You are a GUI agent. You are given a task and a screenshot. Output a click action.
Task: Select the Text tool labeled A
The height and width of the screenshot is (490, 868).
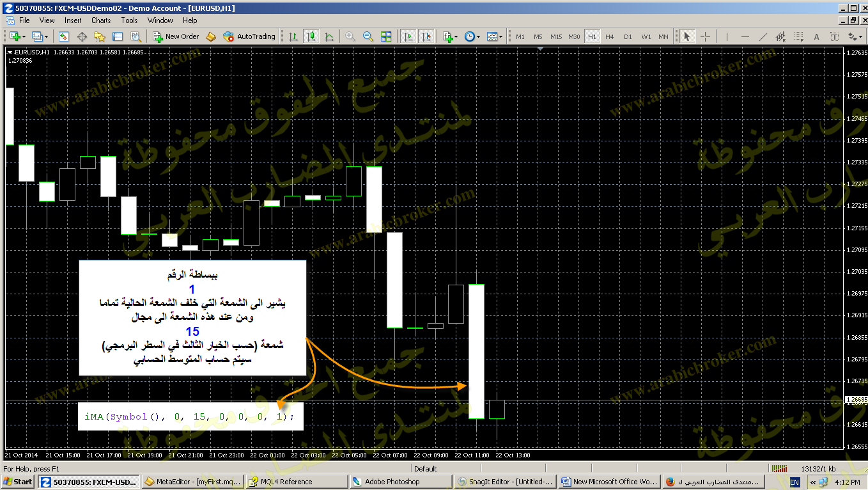click(816, 36)
